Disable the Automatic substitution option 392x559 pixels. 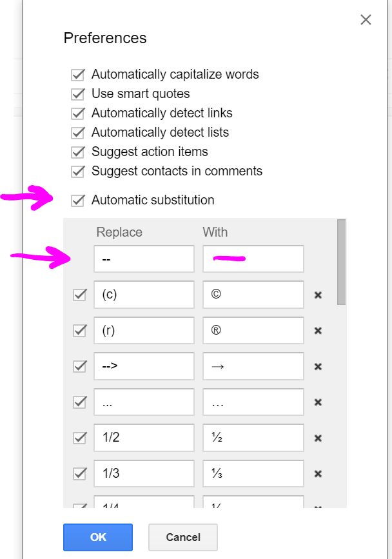(78, 200)
